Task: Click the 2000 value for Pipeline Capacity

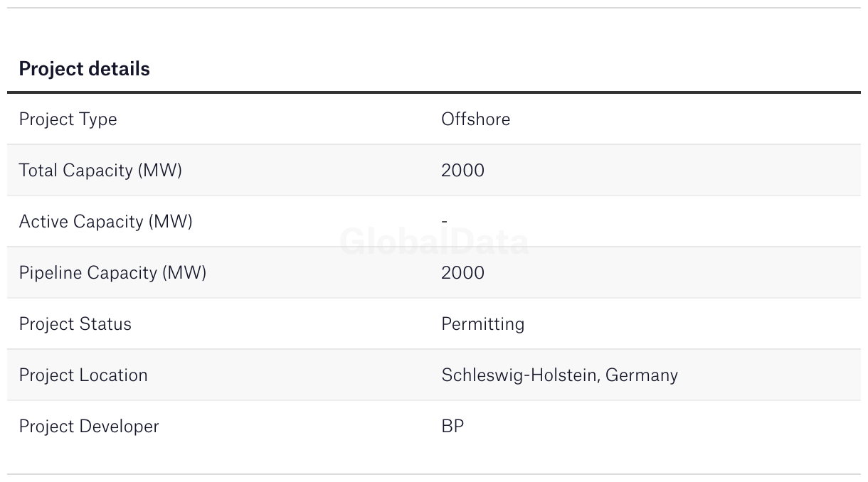Action: (462, 273)
